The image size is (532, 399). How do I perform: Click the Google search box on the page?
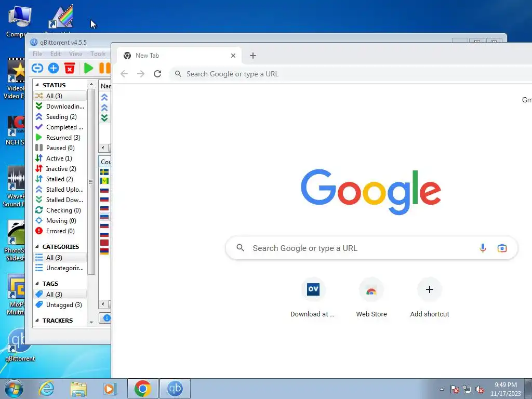coord(371,248)
